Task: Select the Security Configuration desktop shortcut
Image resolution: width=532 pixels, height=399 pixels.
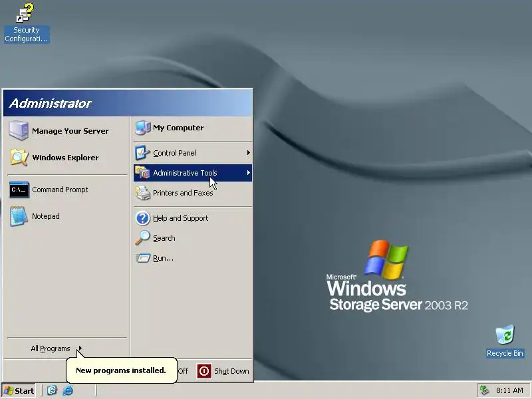Action: 26,23
